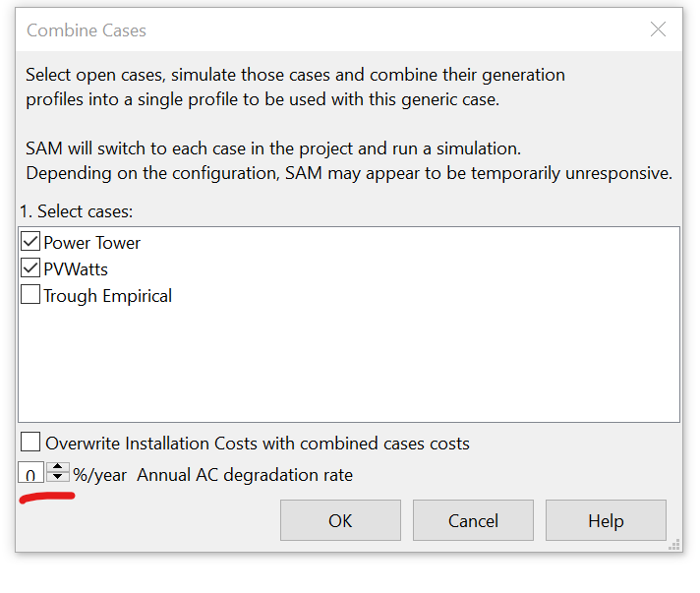Cancel the Combine Cases dialog
Image resolution: width=700 pixels, height=593 pixels.
tap(473, 520)
